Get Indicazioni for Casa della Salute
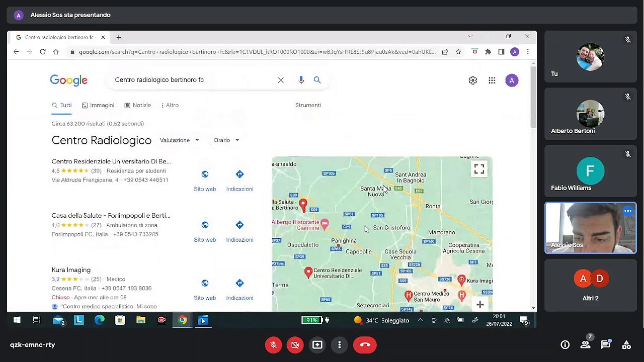Image resolution: width=644 pixels, height=362 pixels. pyautogui.click(x=239, y=231)
